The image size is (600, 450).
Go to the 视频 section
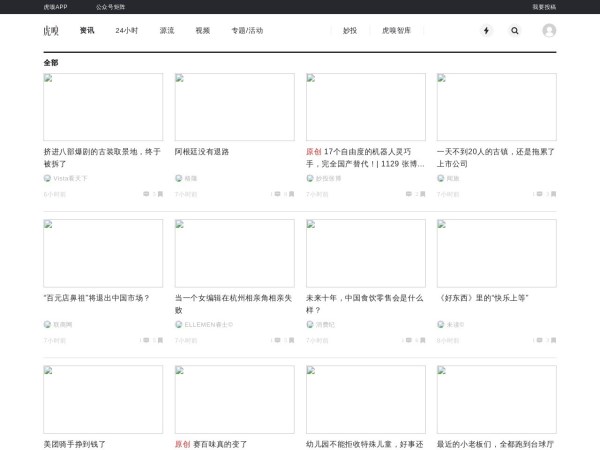click(x=203, y=30)
